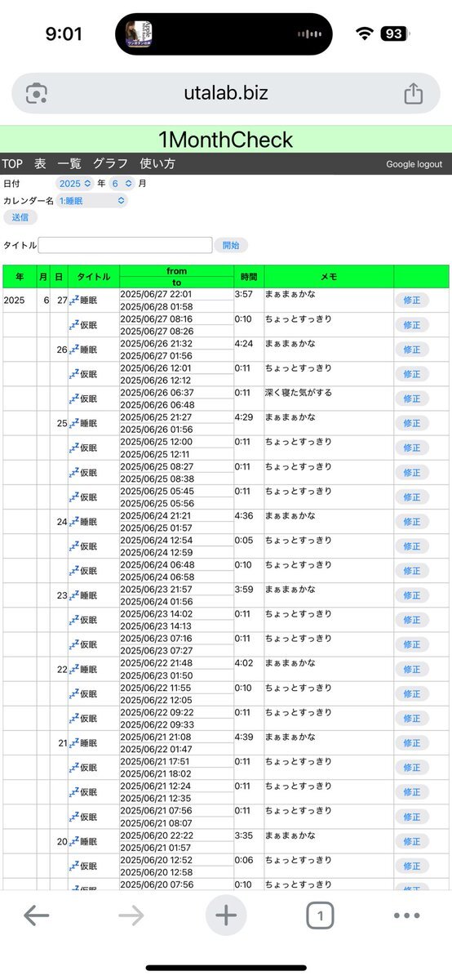
Task: Open the year dropdown showing 2025
Action: tap(75, 184)
